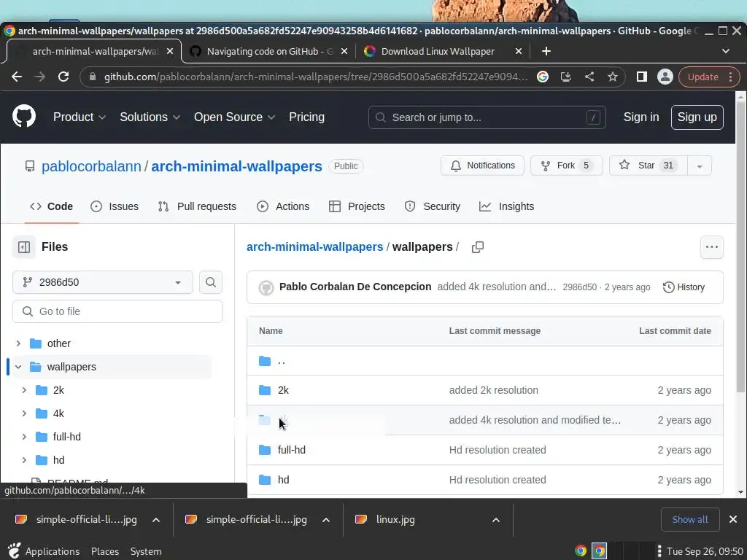Screen dimensions: 747x560
Task: Expand the full-hd folder in file tree
Action: click(x=24, y=437)
